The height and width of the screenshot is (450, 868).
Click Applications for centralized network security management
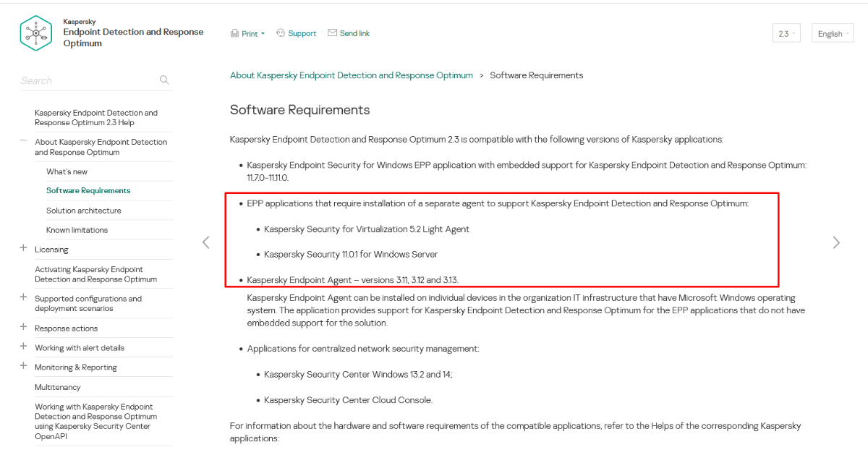[363, 349]
